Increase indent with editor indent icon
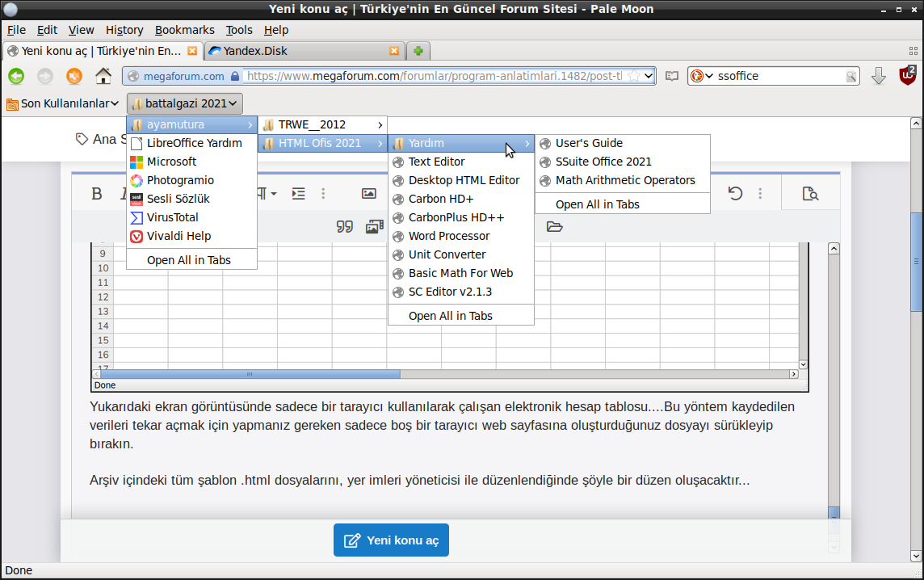The width and height of the screenshot is (924, 580). pos(299,193)
